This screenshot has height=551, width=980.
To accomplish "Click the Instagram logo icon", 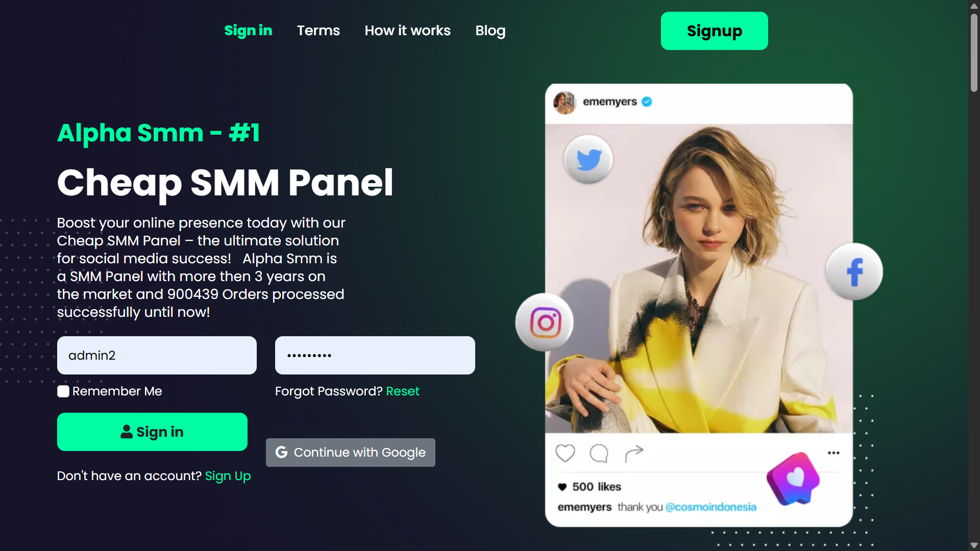I will (x=545, y=322).
